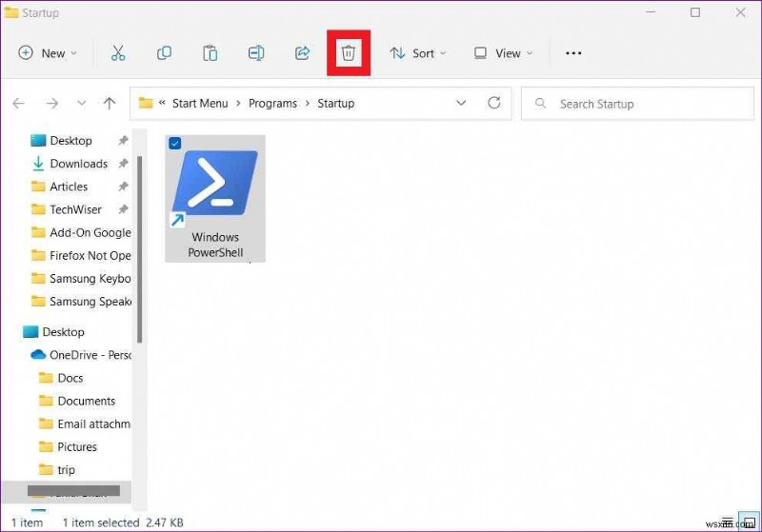Click Start Menu in the breadcrumb
Screen dimensions: 762x532
point(200,104)
